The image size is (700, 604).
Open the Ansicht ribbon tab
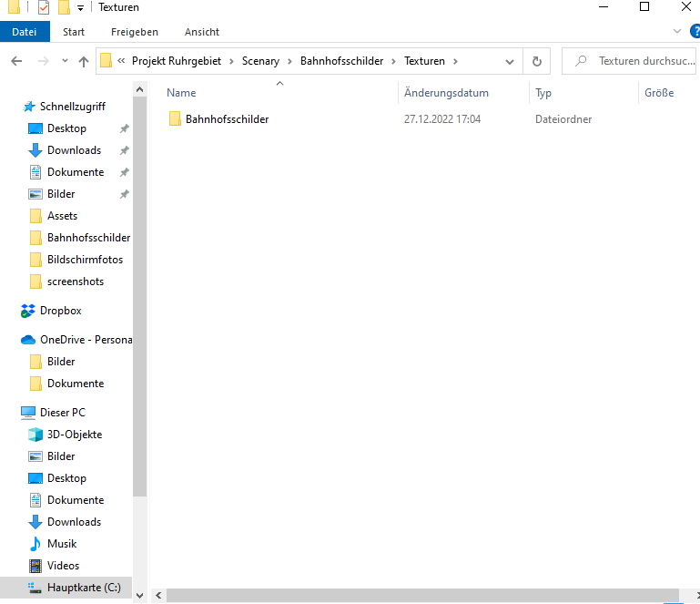coord(202,32)
